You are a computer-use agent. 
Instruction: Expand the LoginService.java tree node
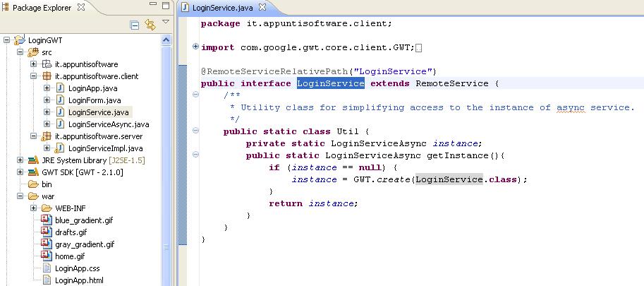pyautogui.click(x=47, y=112)
